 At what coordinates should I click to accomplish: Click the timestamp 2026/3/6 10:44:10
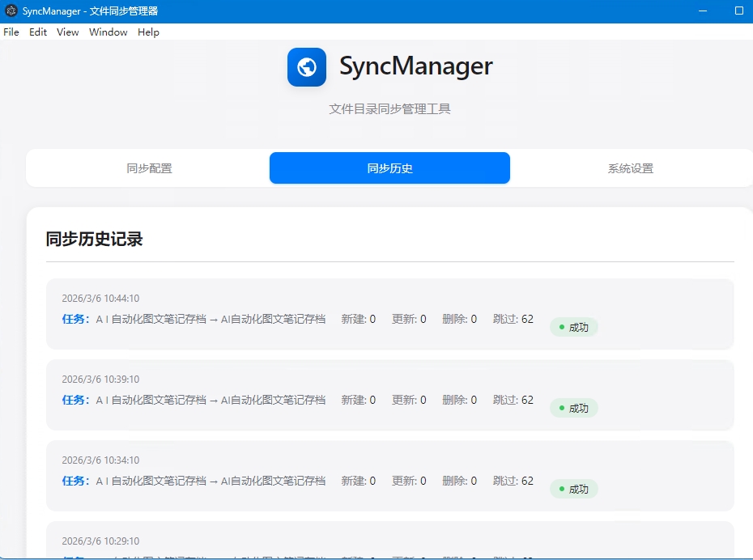pyautogui.click(x=99, y=298)
